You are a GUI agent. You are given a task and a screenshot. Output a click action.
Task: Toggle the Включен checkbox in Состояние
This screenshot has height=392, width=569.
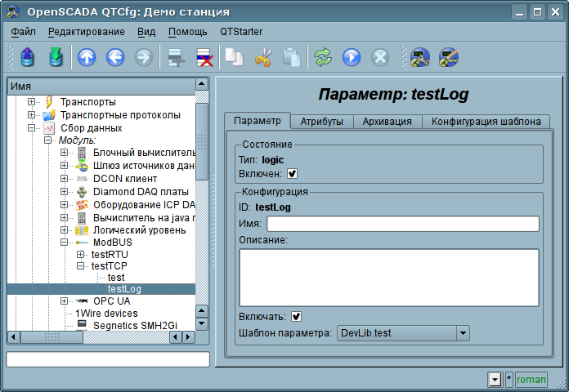tap(292, 173)
